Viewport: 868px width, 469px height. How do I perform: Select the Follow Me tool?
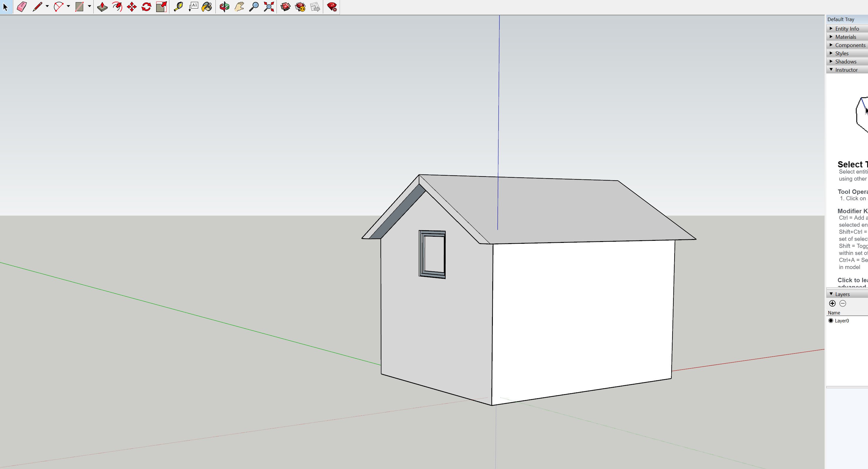(x=117, y=7)
